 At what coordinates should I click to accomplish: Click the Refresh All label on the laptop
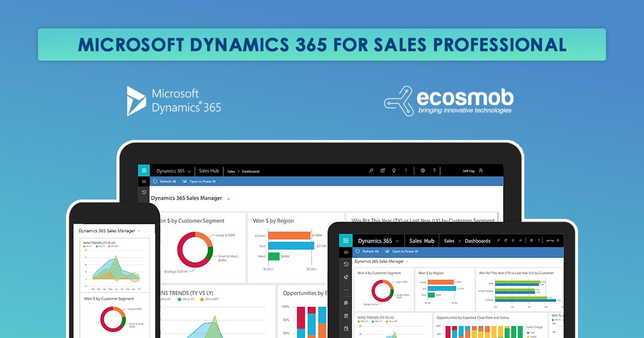click(x=168, y=181)
